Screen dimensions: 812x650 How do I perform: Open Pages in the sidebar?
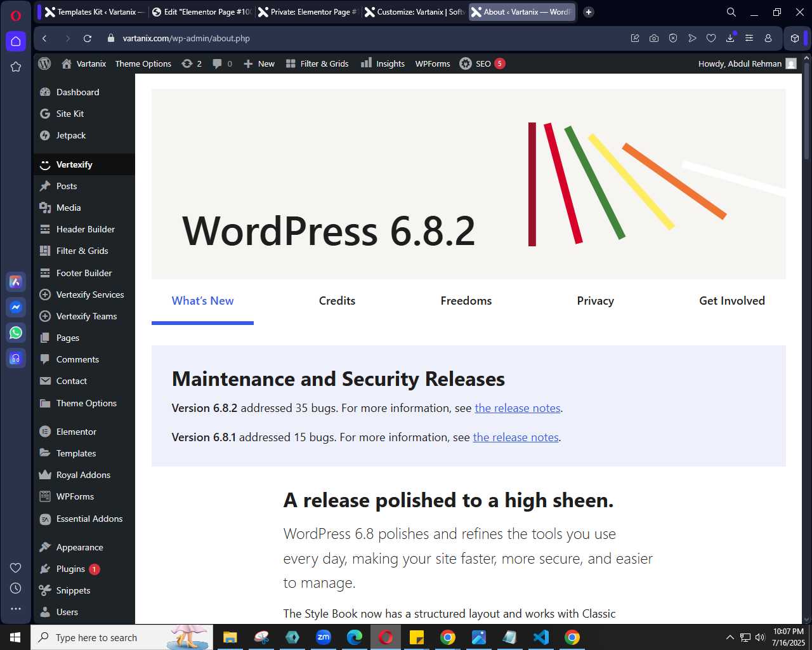click(84, 338)
